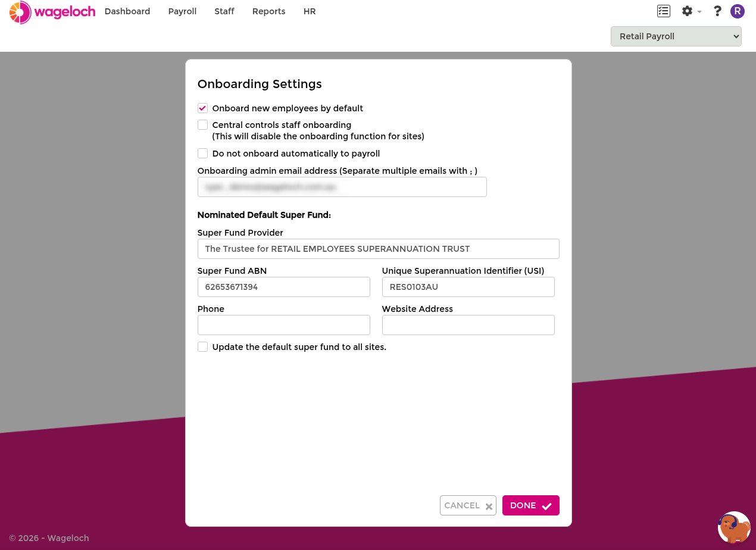This screenshot has height=550, width=756.
Task: Click the Unique Superannuation Identifier field
Action: [x=468, y=287]
